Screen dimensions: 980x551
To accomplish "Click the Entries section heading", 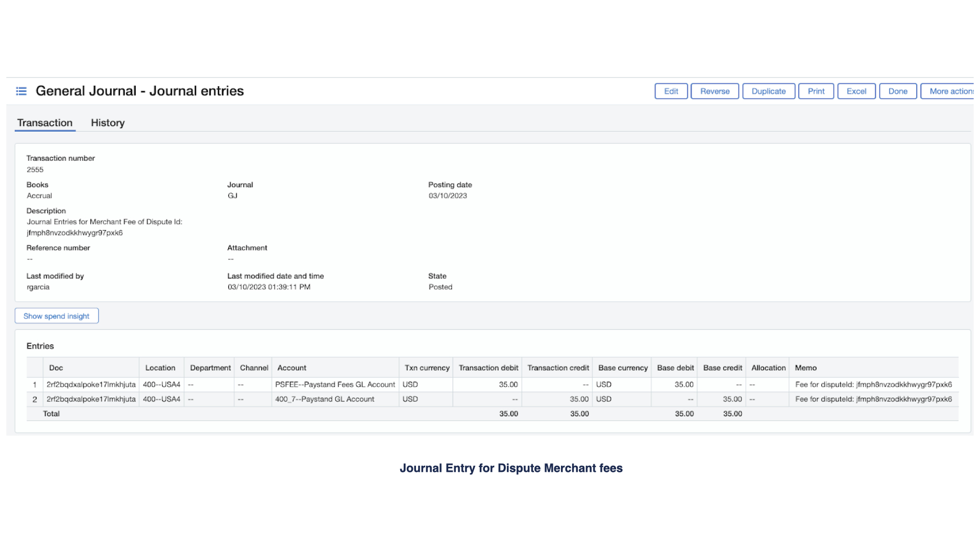I will click(40, 346).
